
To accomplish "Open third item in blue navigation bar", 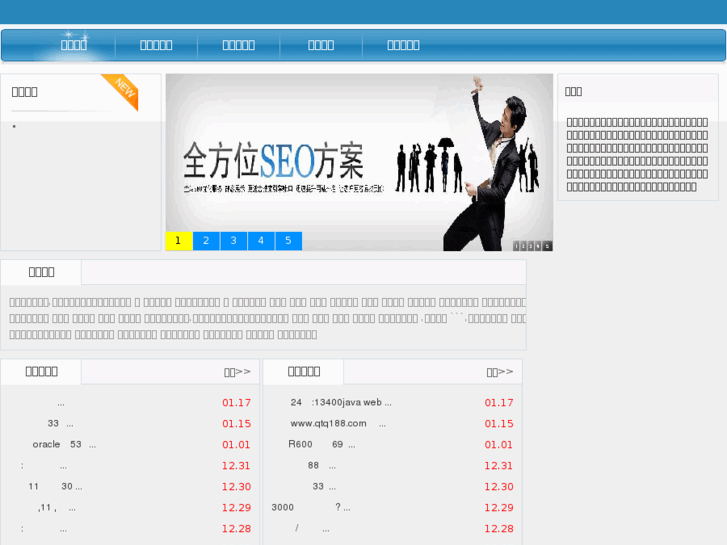I will 239,45.
